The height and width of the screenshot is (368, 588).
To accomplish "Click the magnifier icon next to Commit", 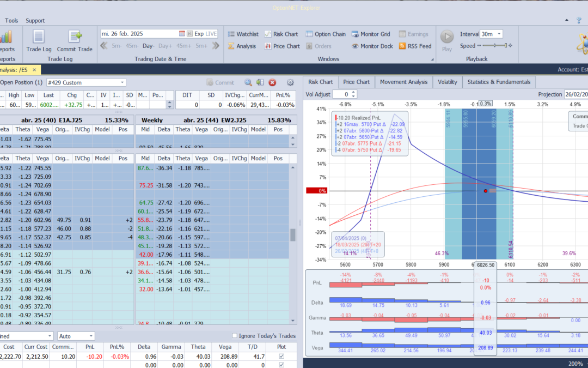I will coord(248,83).
